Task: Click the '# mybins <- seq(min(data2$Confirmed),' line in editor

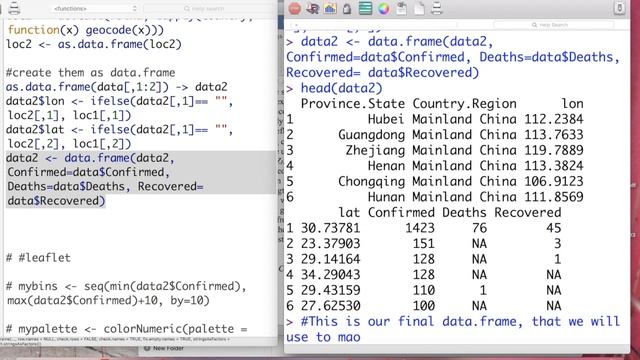Action: [127, 287]
